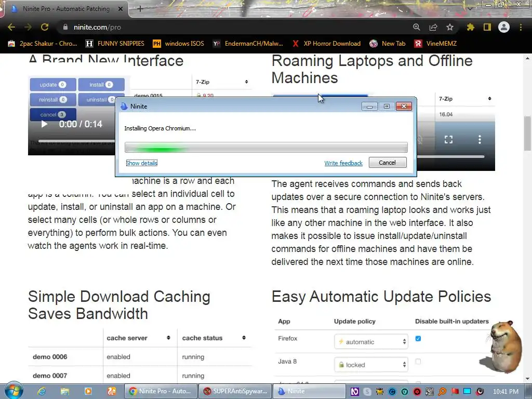
Task: Click the left video's seek bar
Action: coord(76,141)
